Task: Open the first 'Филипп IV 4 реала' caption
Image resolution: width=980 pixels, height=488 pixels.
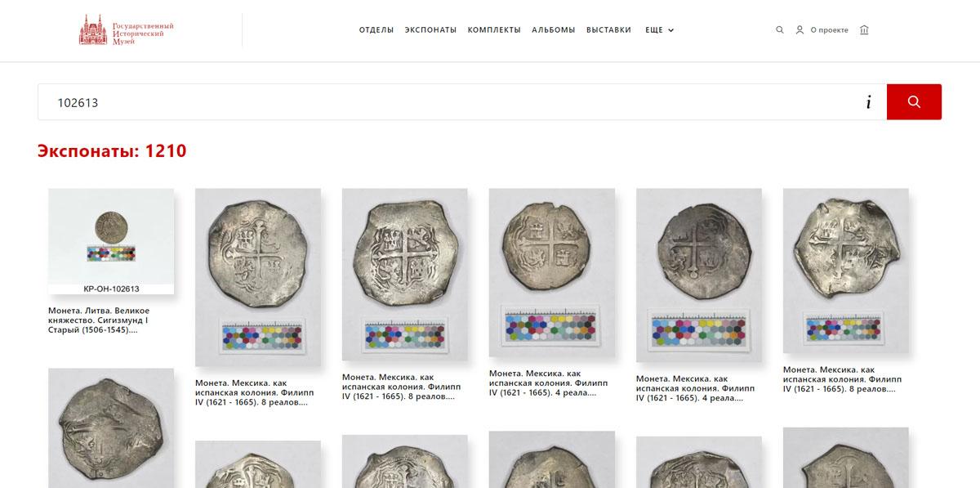Action: pyautogui.click(x=542, y=383)
